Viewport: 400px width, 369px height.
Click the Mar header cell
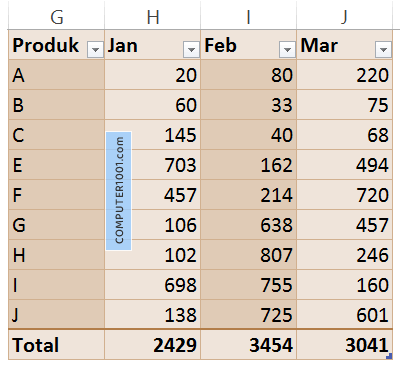(345, 45)
